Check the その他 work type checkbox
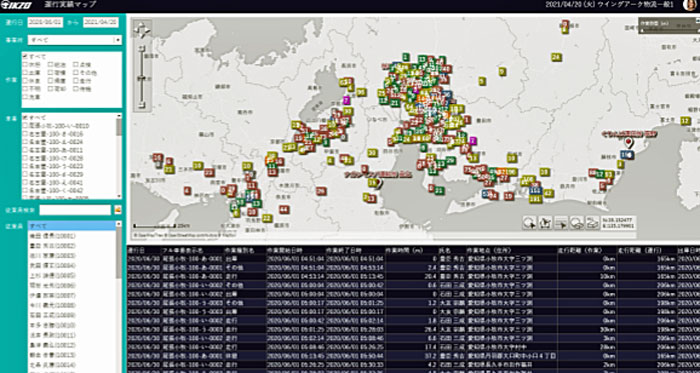 [76, 73]
